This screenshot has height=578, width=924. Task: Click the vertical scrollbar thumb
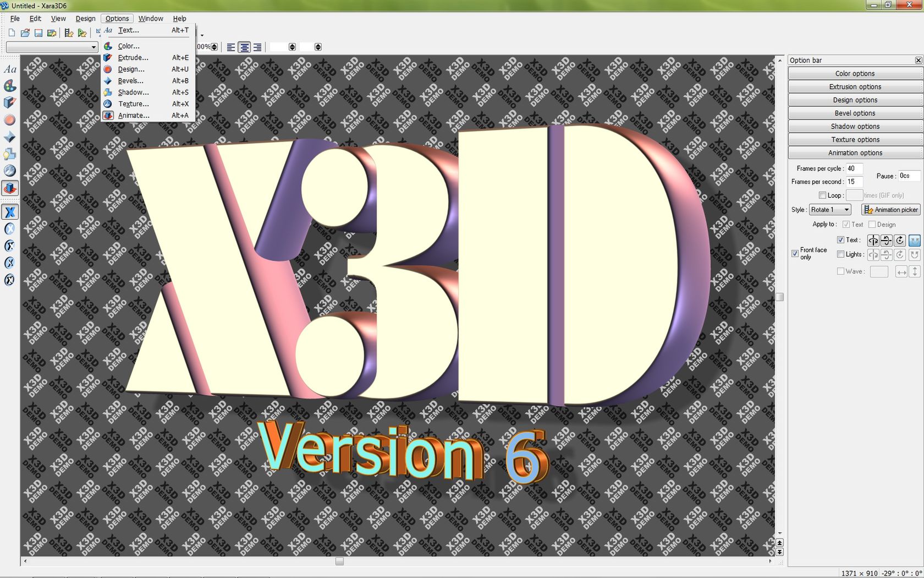[x=779, y=297]
